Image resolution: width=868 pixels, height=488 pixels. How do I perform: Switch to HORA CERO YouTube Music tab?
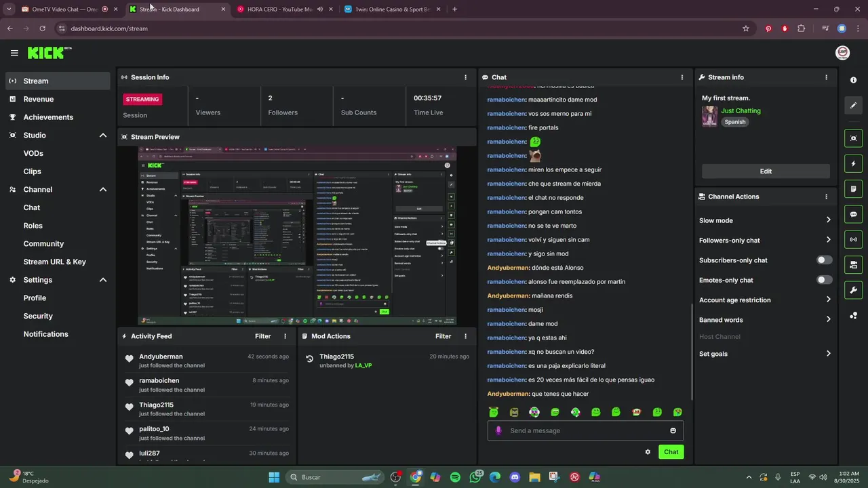(285, 9)
